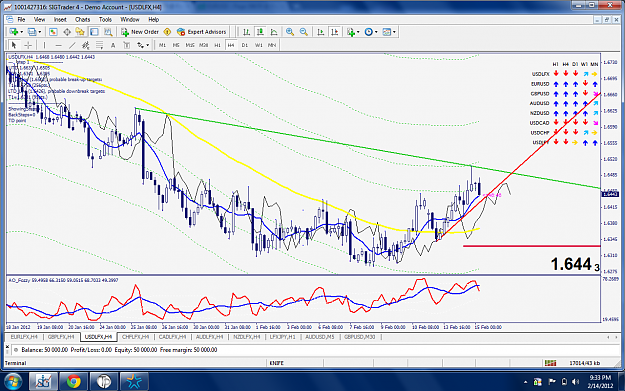This screenshot has height=391, width=625.
Task: Switch timeframe to M1
Action: click(x=162, y=45)
